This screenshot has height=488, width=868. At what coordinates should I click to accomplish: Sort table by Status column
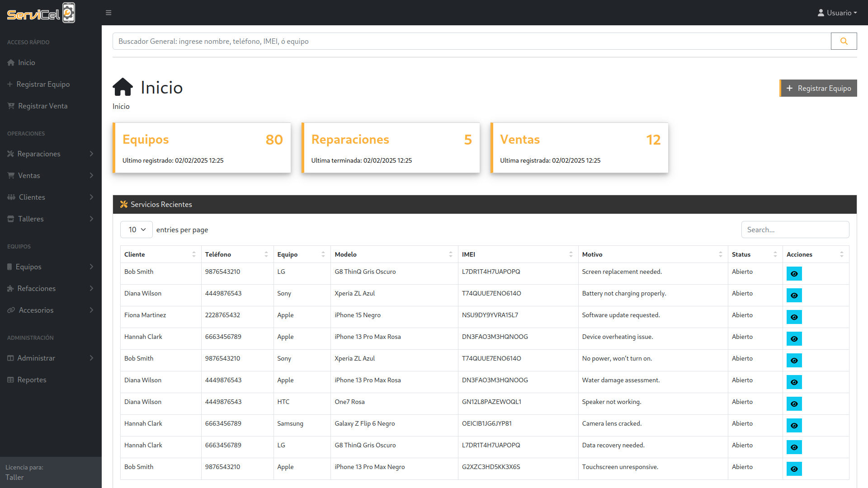[x=755, y=254]
